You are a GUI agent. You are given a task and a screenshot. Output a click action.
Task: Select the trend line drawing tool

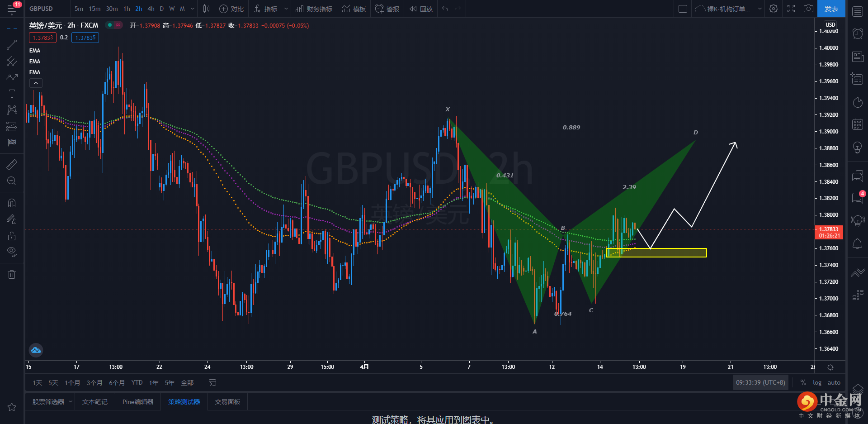pyautogui.click(x=12, y=45)
